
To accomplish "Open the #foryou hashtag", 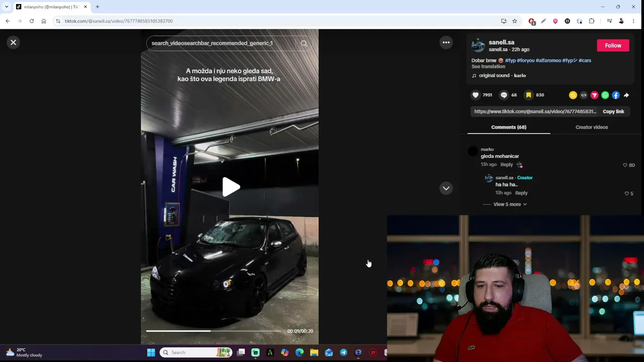I will (526, 60).
